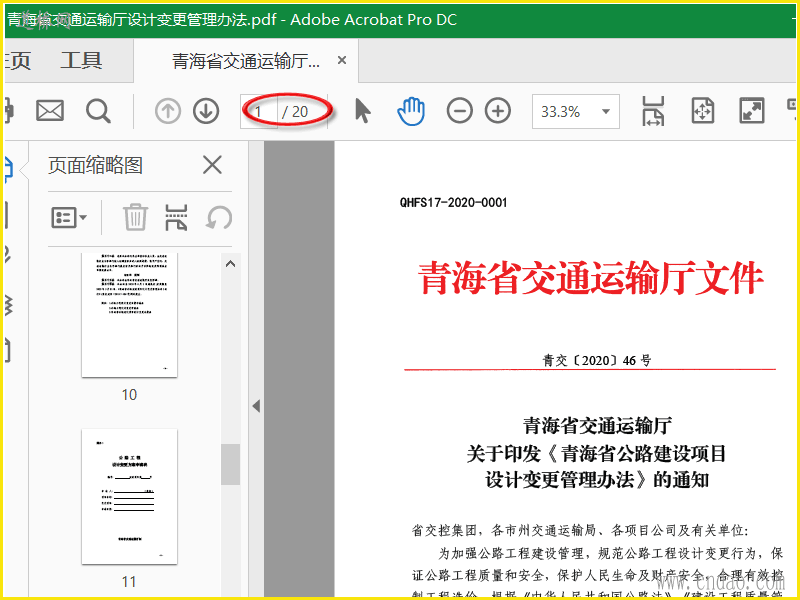Delete selected pages trash icon
Image resolution: width=800 pixels, height=600 pixels.
click(135, 217)
